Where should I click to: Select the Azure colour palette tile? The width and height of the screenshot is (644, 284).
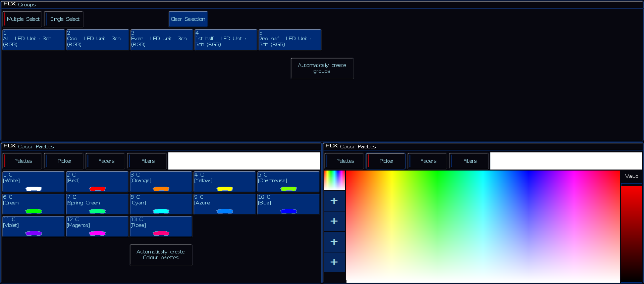(x=224, y=204)
